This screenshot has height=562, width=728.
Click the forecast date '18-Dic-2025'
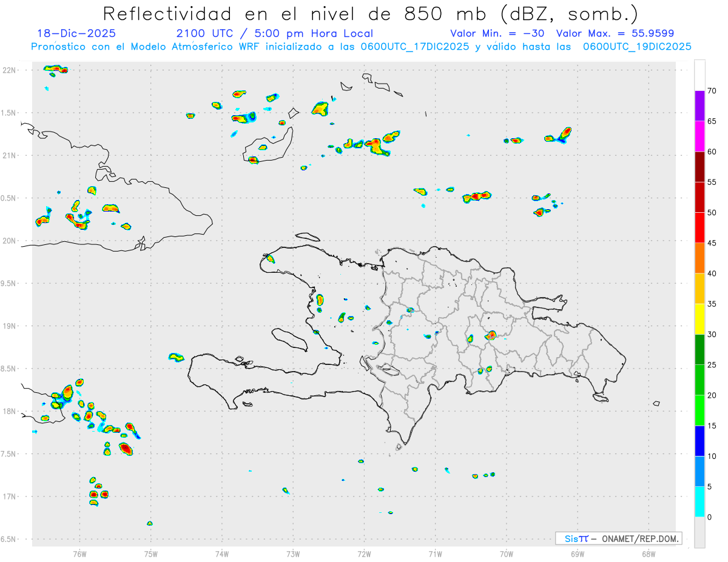coord(76,33)
